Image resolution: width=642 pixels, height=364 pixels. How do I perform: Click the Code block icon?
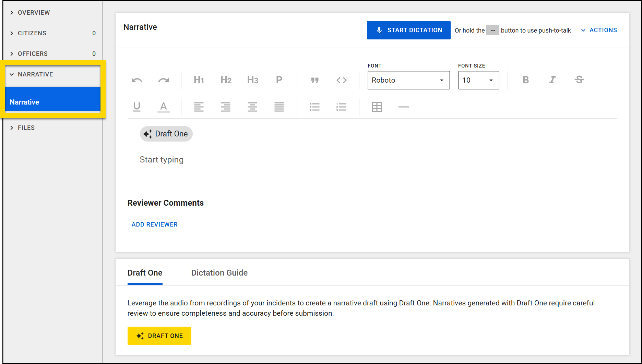pyautogui.click(x=341, y=80)
